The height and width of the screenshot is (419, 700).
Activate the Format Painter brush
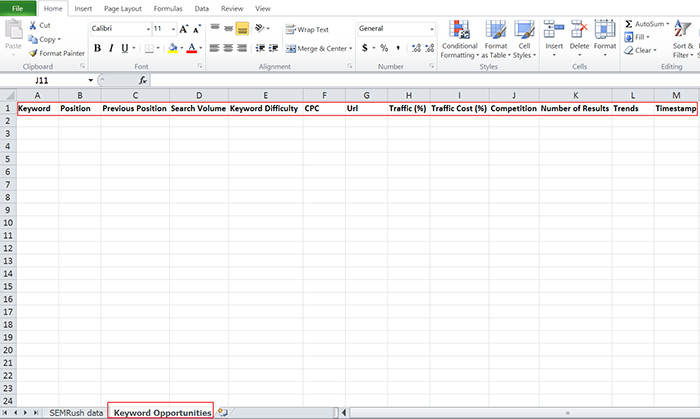(x=33, y=53)
